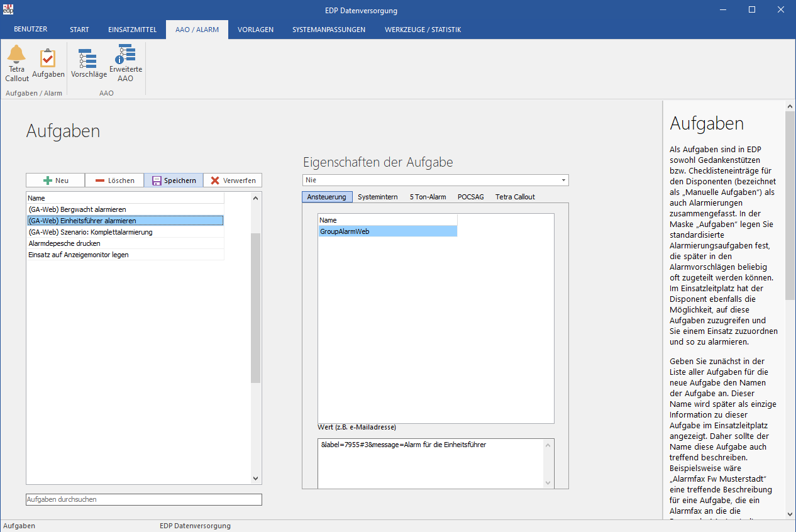Click the task list scroll down arrow
The image size is (796, 532).
255,479
